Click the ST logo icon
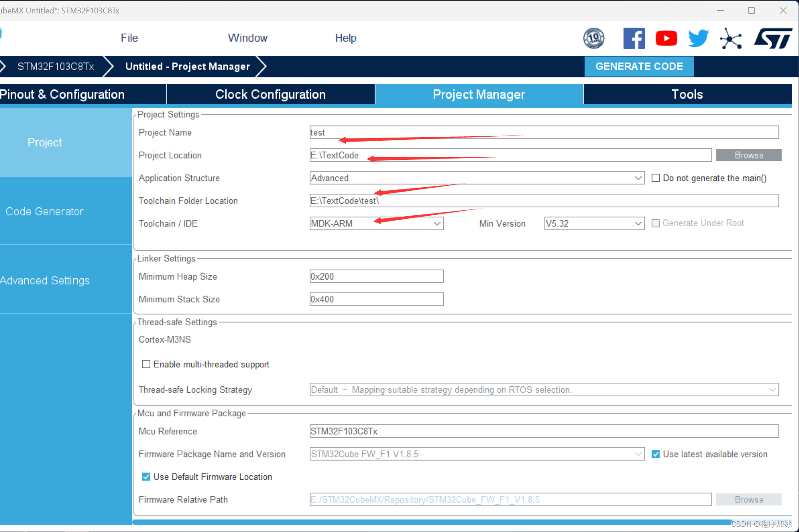The width and height of the screenshot is (799, 532). [773, 38]
